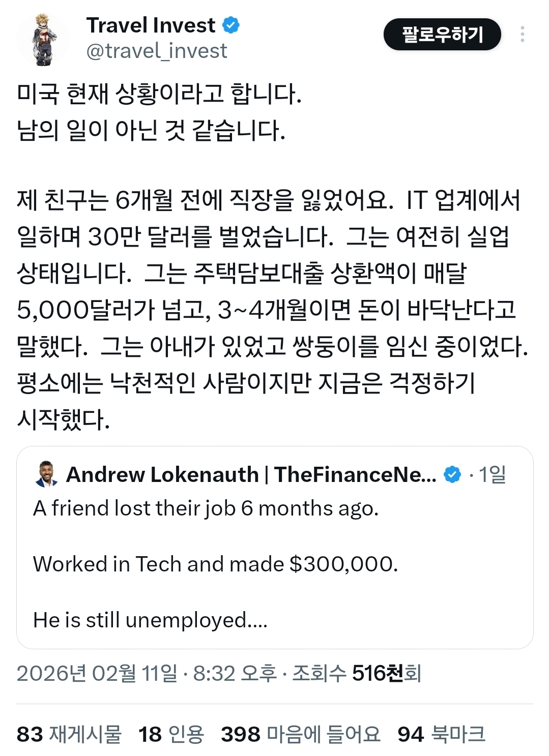Open the 83 재게시물 reposts list
This screenshot has width=549, height=756.
(69, 734)
